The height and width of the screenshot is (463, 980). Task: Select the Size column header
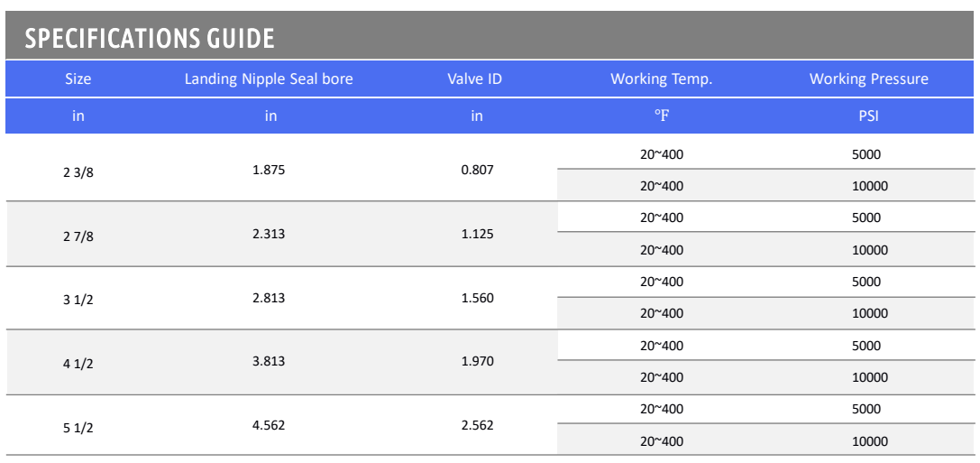(78, 79)
